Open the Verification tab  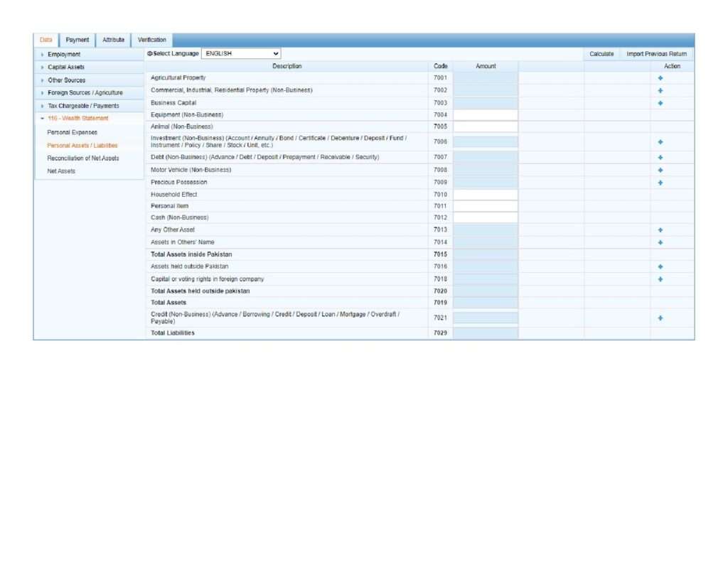[x=151, y=40]
